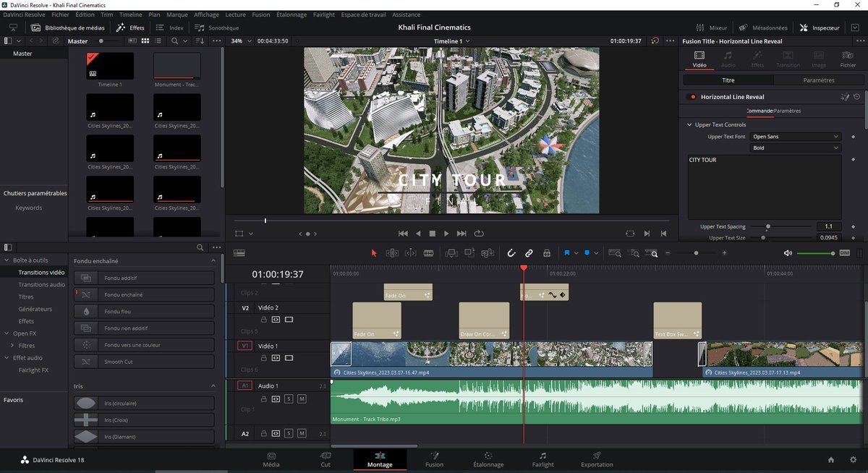Click the Custom zoom icon
This screenshot has width=868, height=473.
[653, 253]
